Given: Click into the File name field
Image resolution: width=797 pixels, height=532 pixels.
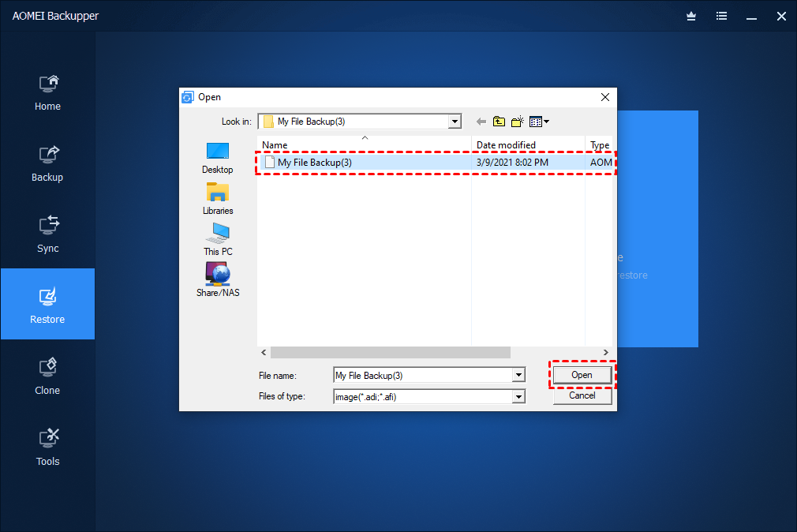Looking at the screenshot, I should click(x=423, y=376).
